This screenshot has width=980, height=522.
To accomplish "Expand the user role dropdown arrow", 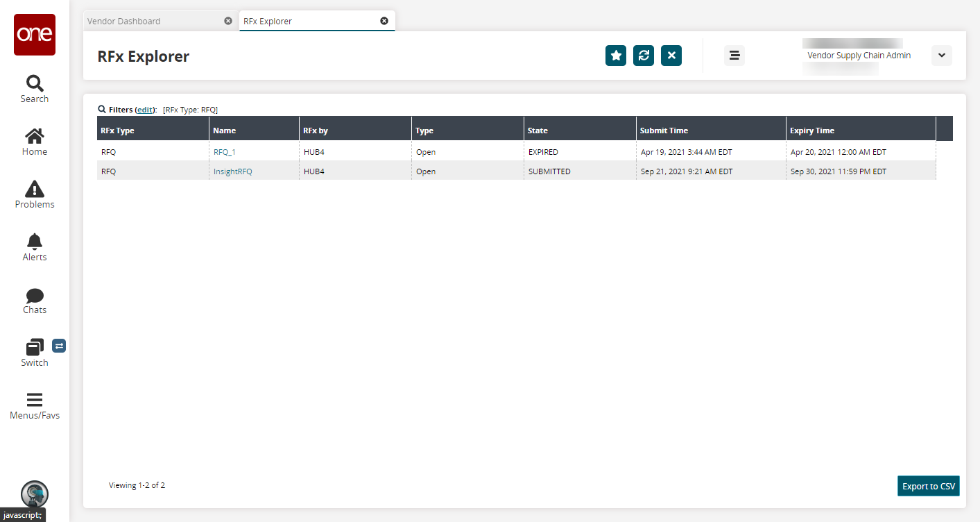I will coord(941,56).
